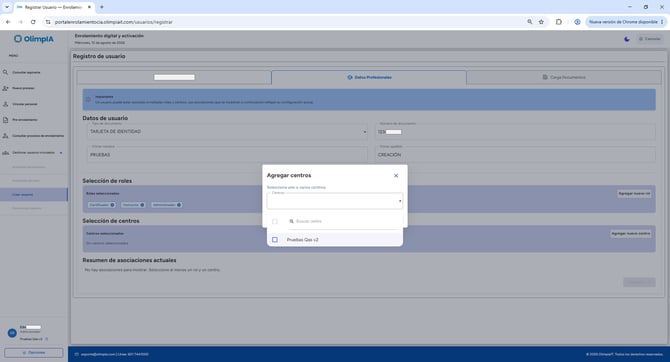Click the user avatar in sidebar
This screenshot has height=362, width=670.
[x=12, y=333]
